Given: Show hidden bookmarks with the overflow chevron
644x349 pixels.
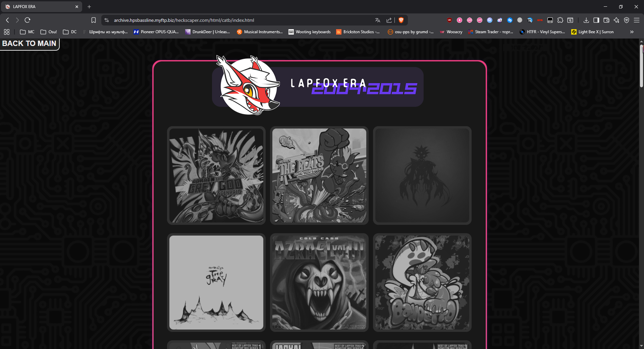Looking at the screenshot, I should 632,32.
